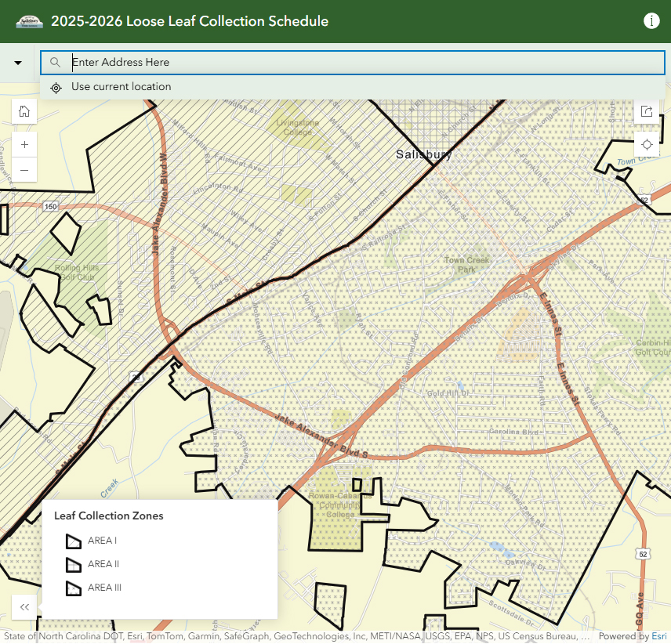
Task: Click the find my location crosshair button
Action: 647,144
